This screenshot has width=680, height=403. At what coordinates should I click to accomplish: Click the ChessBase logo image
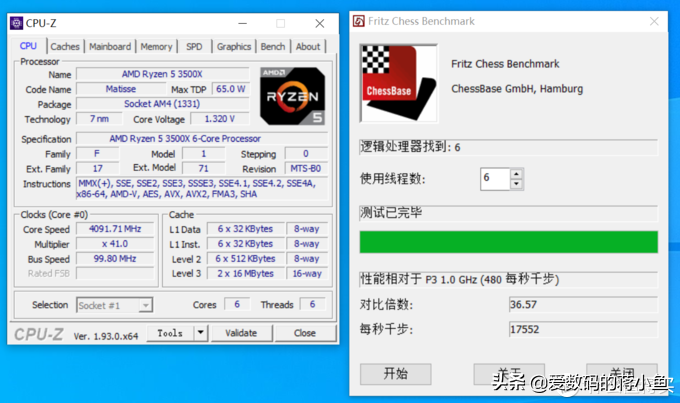[x=399, y=83]
